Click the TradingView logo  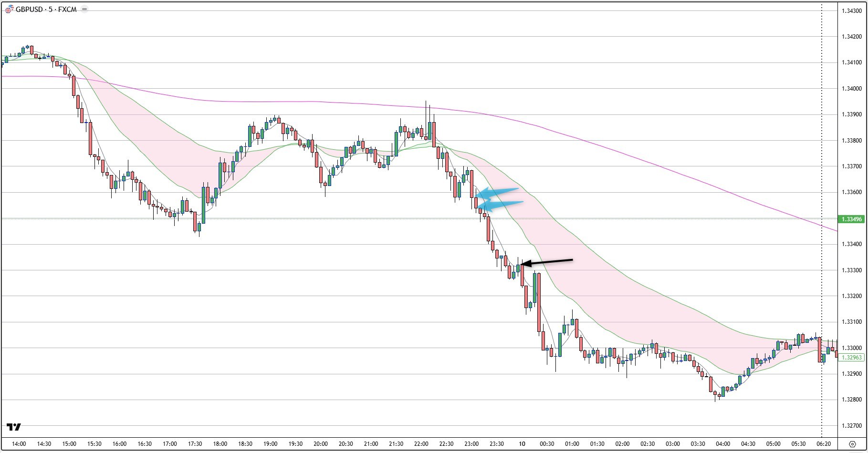click(x=14, y=427)
